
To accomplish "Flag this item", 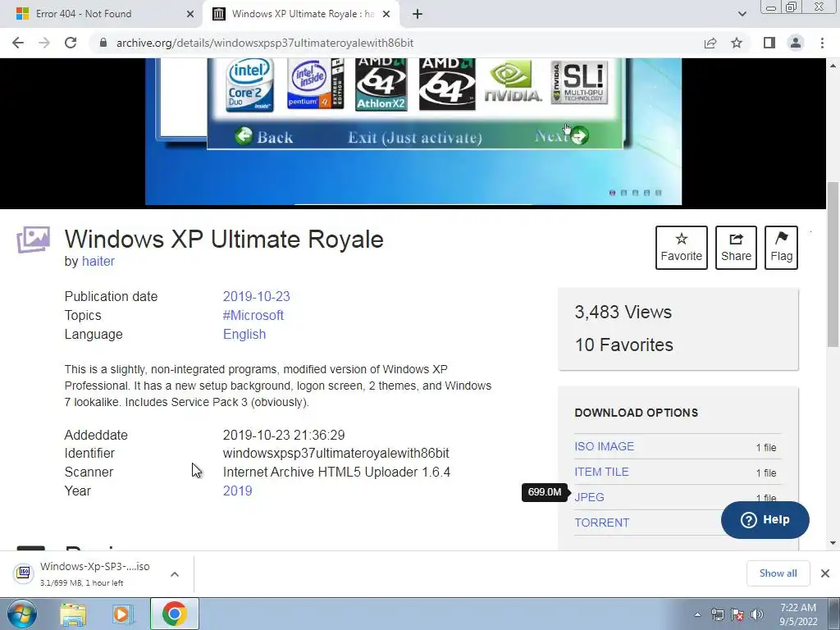I will pyautogui.click(x=781, y=248).
